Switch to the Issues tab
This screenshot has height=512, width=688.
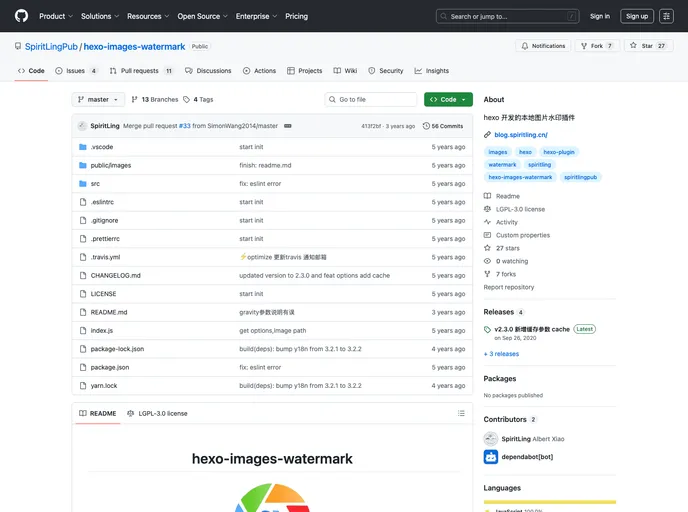tap(76, 71)
